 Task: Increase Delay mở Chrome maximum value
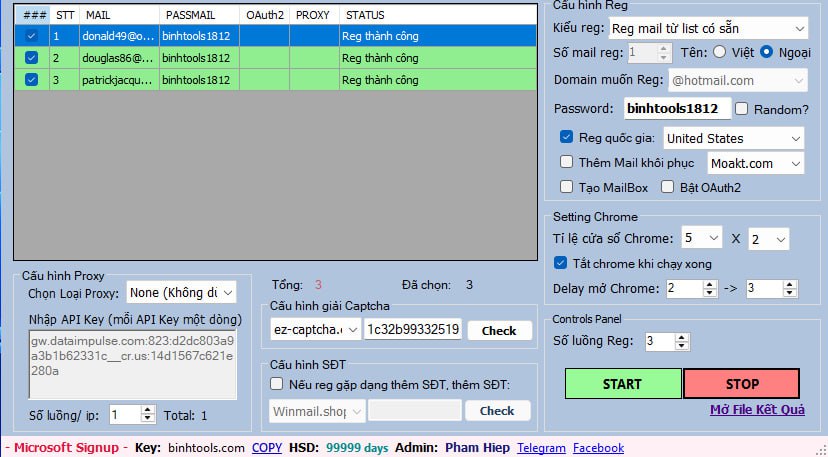(x=789, y=284)
